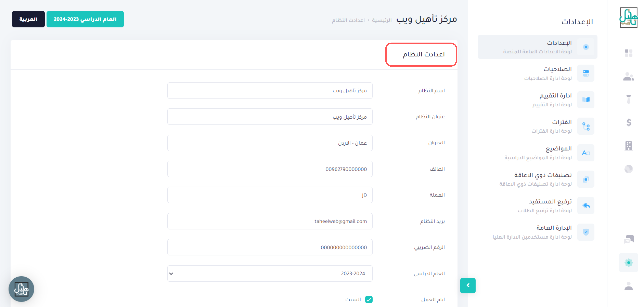644x307 pixels.
Task: Collapse the settings side panel with the teal arrow
Action: (468, 286)
